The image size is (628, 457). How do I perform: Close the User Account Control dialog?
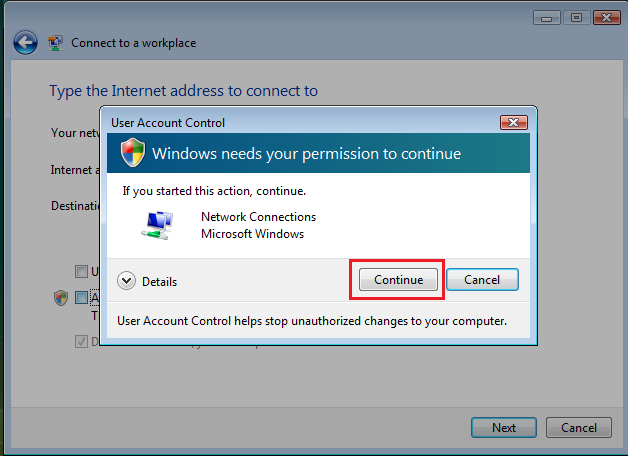(x=513, y=122)
